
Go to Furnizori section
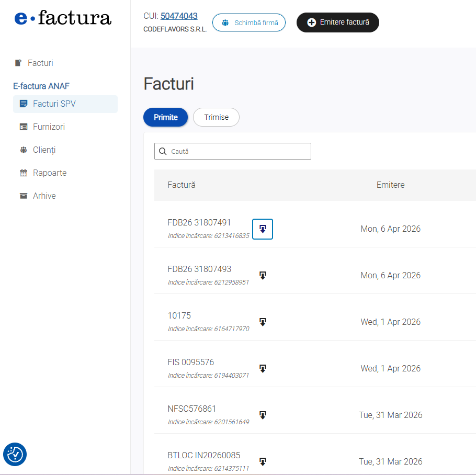(x=49, y=127)
